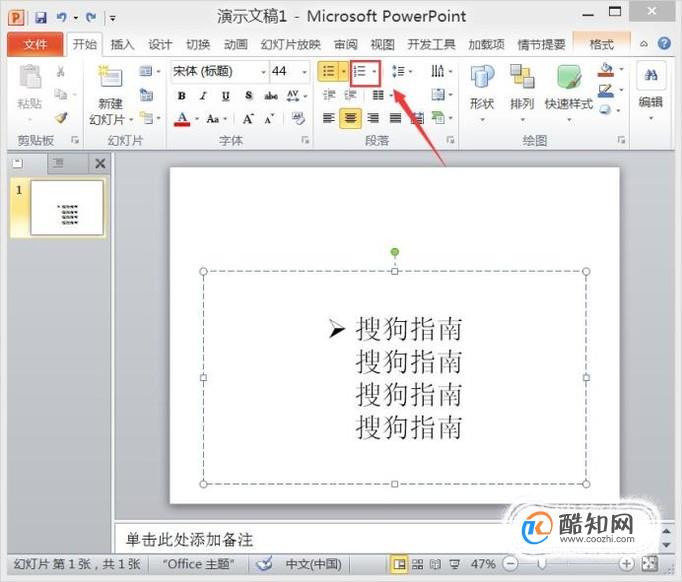Open the 文件 File tab
Image resolution: width=682 pixels, height=582 pixels.
pyautogui.click(x=36, y=44)
